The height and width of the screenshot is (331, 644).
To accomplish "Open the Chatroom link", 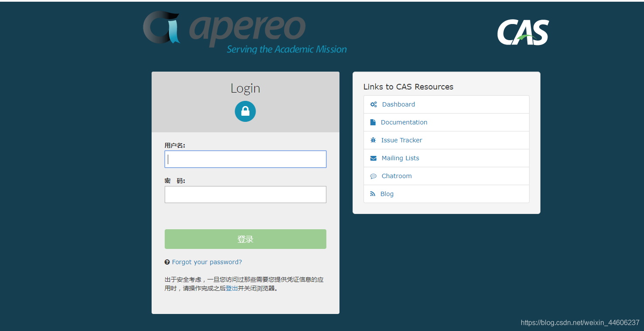I will (x=397, y=176).
